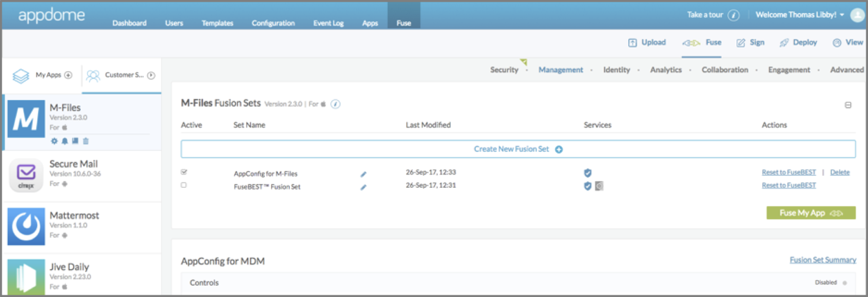
Task: Edit AppConfig for M-Files set name
Action: pyautogui.click(x=363, y=174)
